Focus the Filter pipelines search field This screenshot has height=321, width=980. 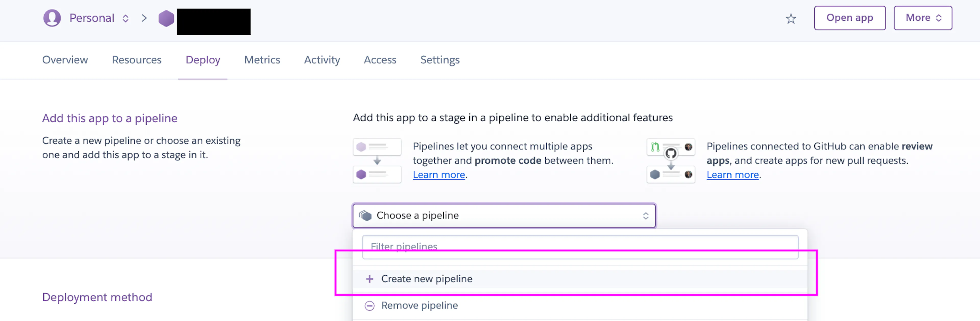[x=580, y=247]
